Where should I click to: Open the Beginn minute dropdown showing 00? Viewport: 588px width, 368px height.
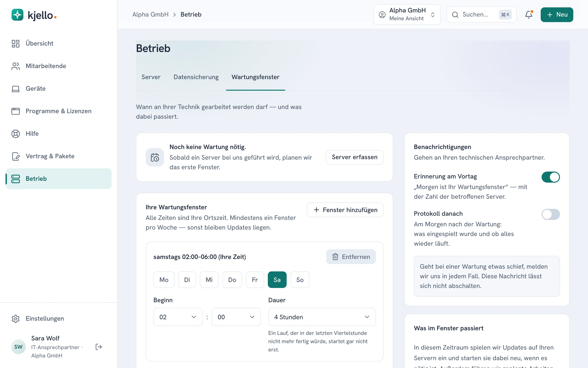tap(236, 317)
